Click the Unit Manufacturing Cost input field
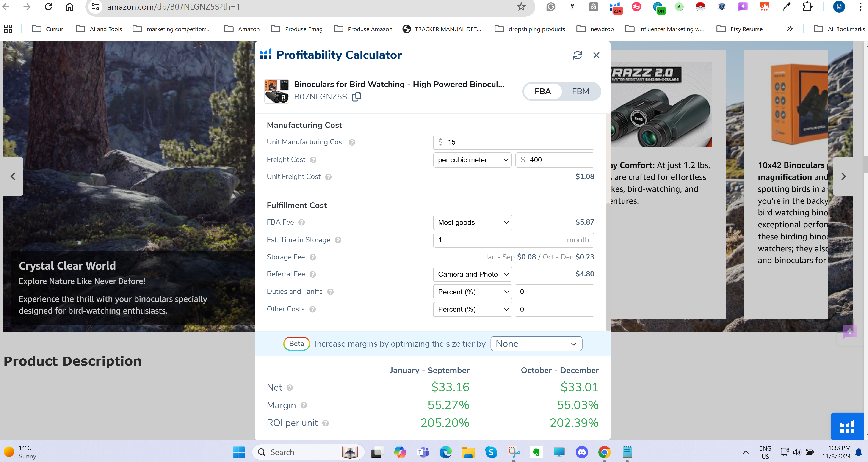 (514, 142)
